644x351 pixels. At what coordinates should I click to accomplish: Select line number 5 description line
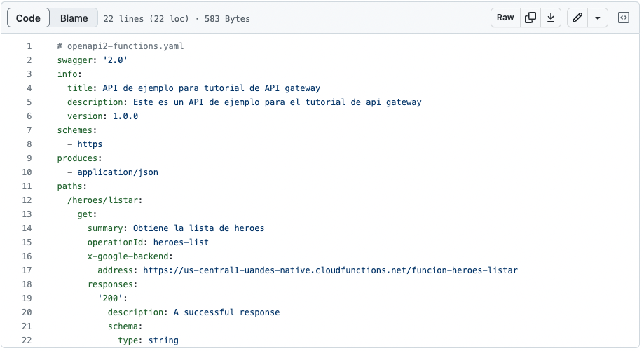(29, 102)
